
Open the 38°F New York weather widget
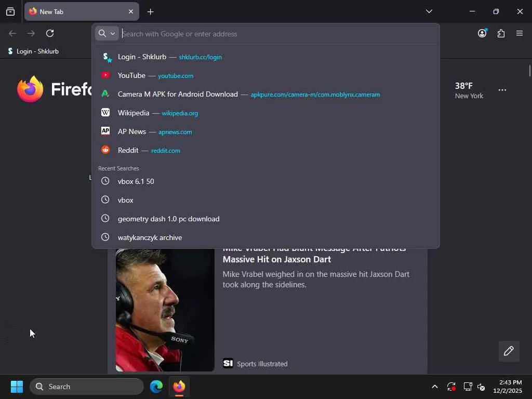[x=469, y=90]
